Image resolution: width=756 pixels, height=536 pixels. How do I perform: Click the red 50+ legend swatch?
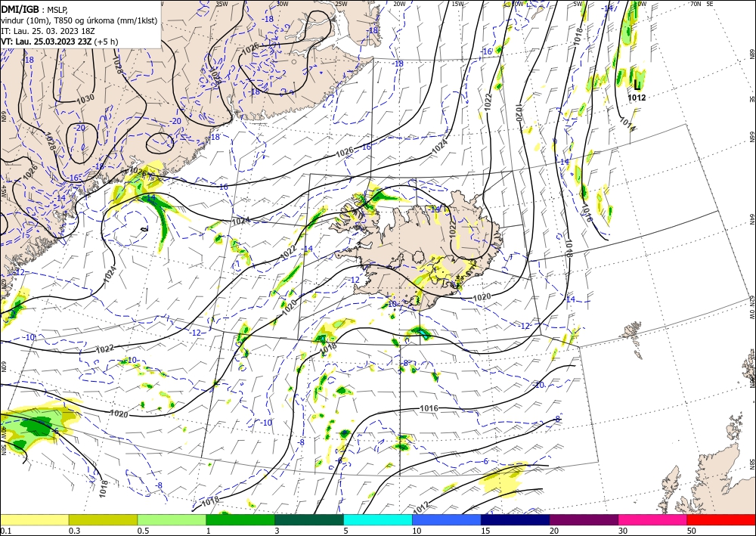pyautogui.click(x=721, y=519)
